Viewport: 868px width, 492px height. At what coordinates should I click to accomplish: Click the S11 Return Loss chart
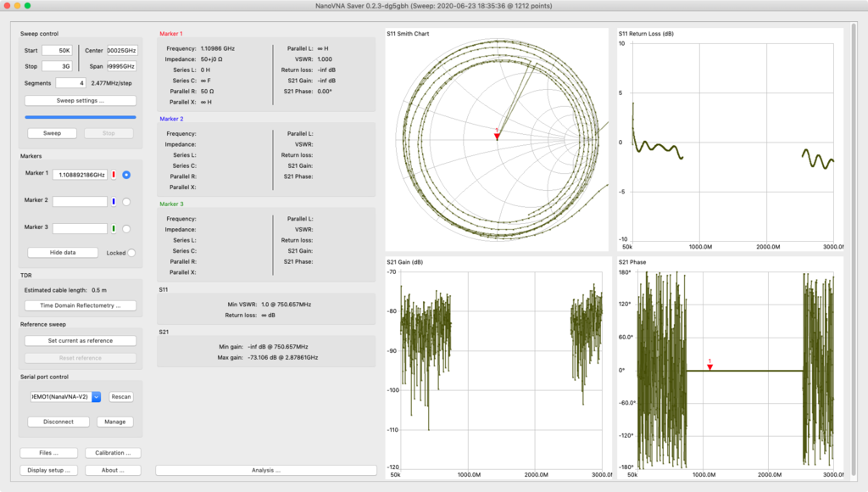coord(730,140)
